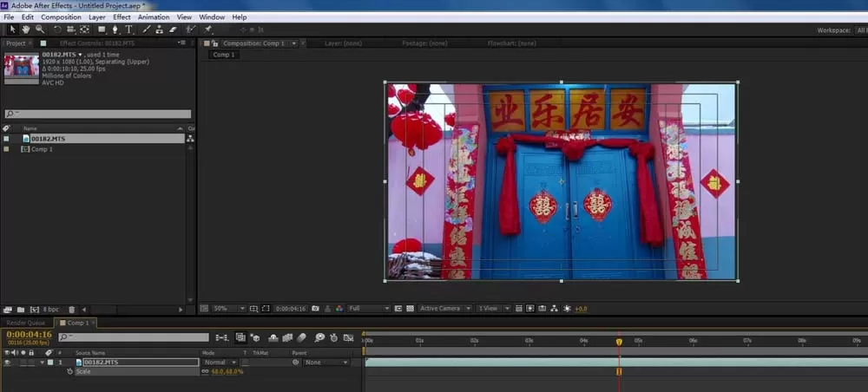Click the Scale stopwatch to toggle keyframing
Screen dimensions: 868x392
point(69,372)
